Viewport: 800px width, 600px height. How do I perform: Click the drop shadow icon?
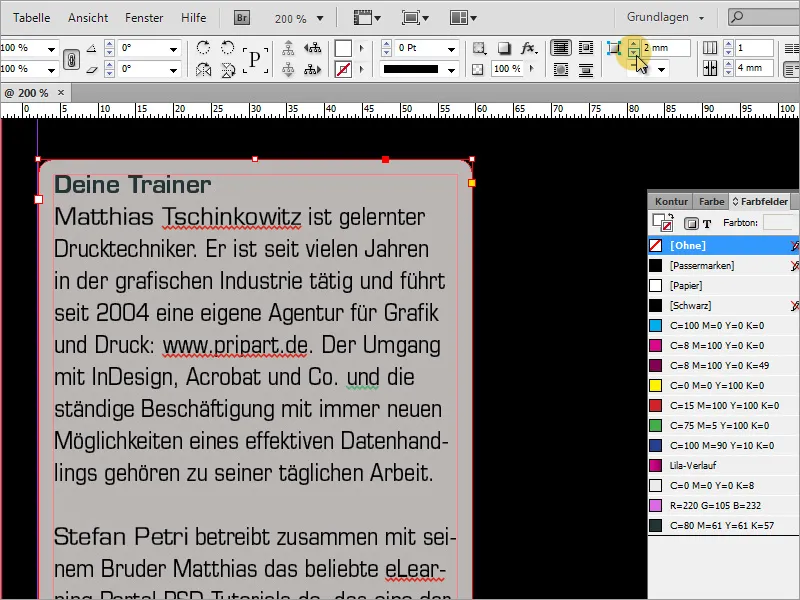[x=504, y=48]
